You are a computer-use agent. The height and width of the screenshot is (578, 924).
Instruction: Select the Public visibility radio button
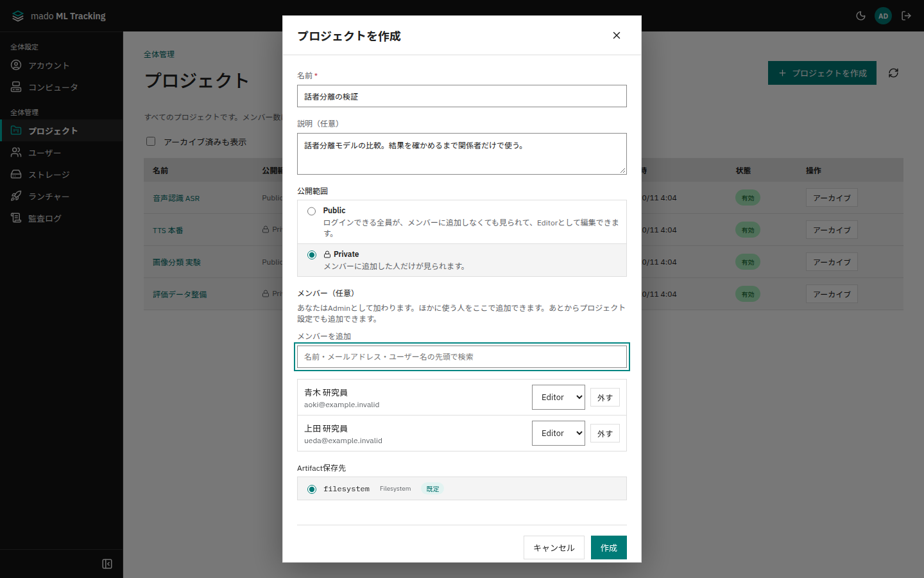pos(312,211)
